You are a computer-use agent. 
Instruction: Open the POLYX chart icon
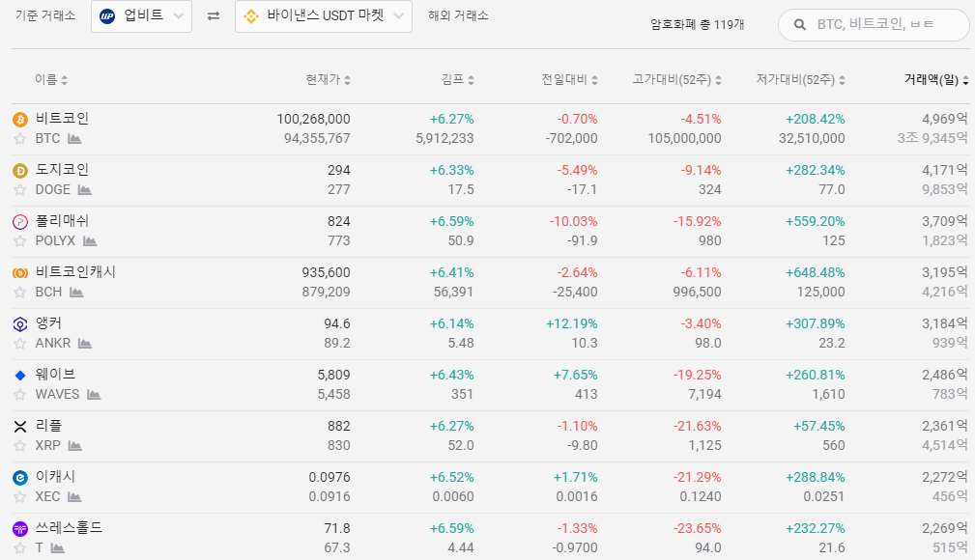pos(90,241)
